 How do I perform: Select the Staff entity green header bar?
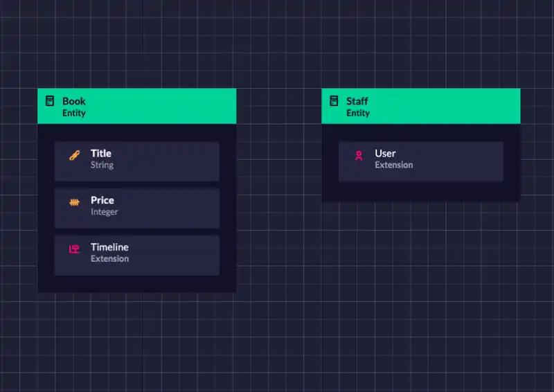443,106
